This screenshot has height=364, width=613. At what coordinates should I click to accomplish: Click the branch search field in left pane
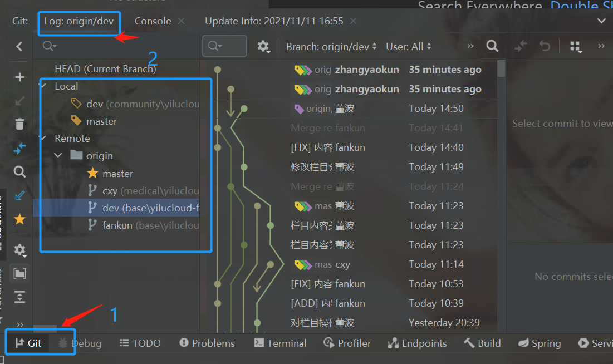click(x=117, y=46)
